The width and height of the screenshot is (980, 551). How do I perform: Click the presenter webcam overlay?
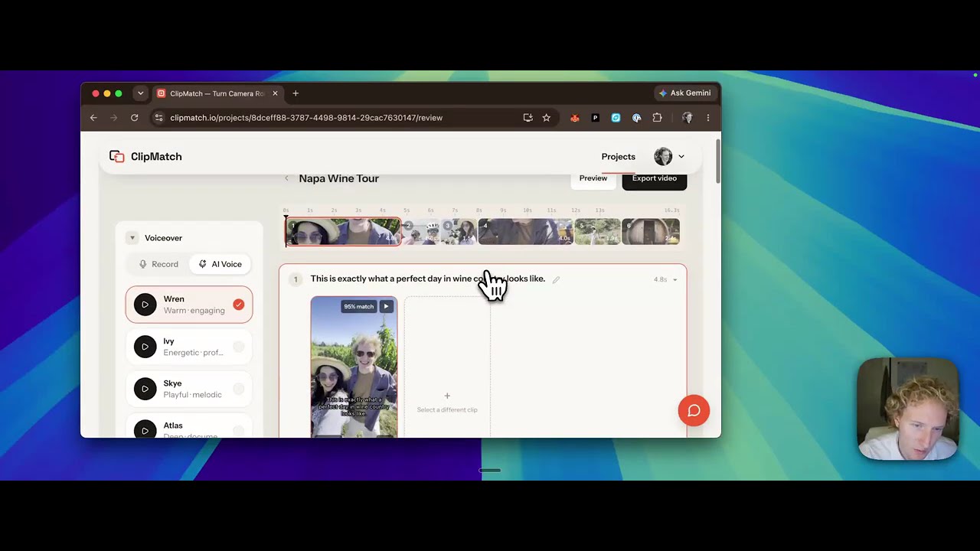pyautogui.click(x=908, y=409)
